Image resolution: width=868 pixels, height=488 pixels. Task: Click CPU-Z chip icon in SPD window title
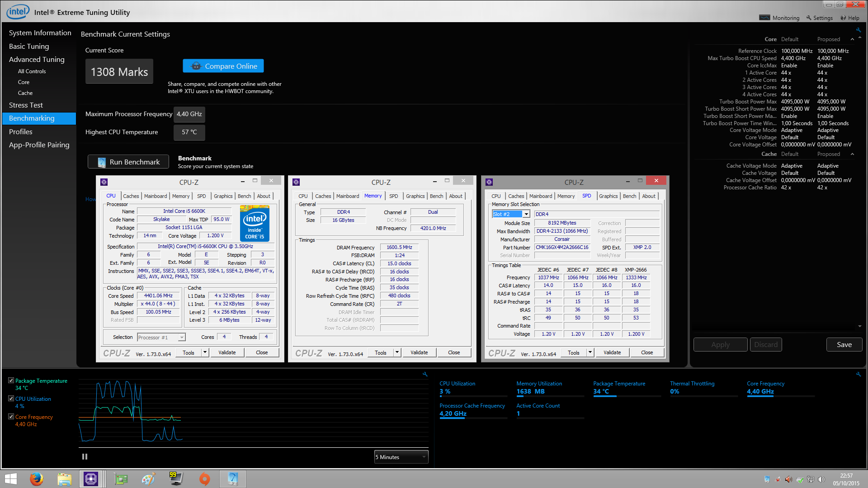click(x=489, y=182)
